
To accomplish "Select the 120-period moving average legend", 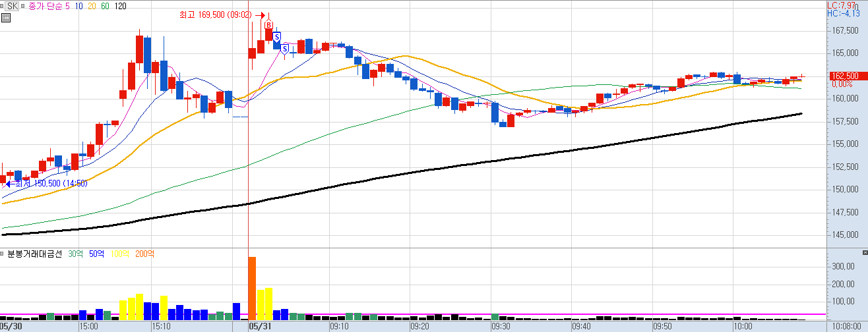I will click(x=120, y=6).
